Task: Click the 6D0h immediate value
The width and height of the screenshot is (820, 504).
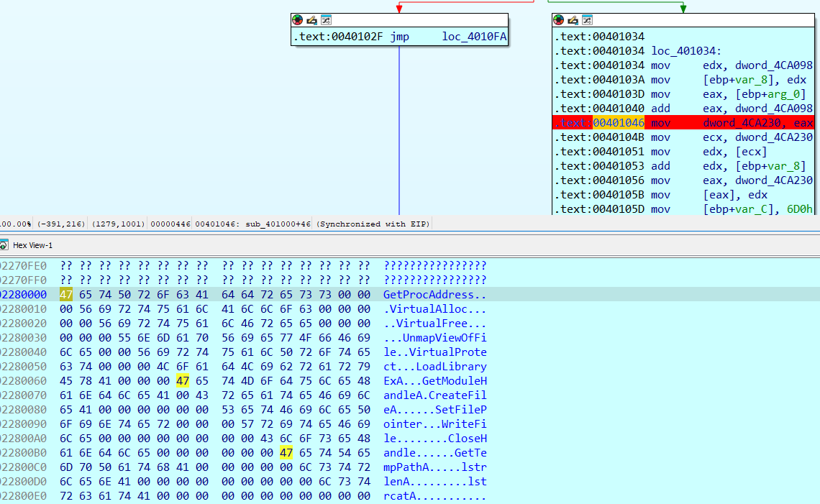Action: (801, 209)
